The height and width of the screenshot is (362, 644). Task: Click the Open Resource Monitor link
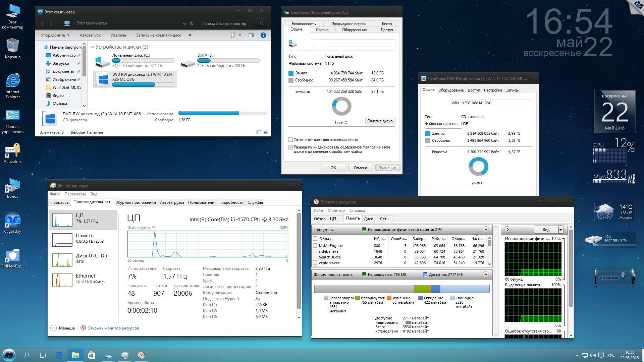113,328
